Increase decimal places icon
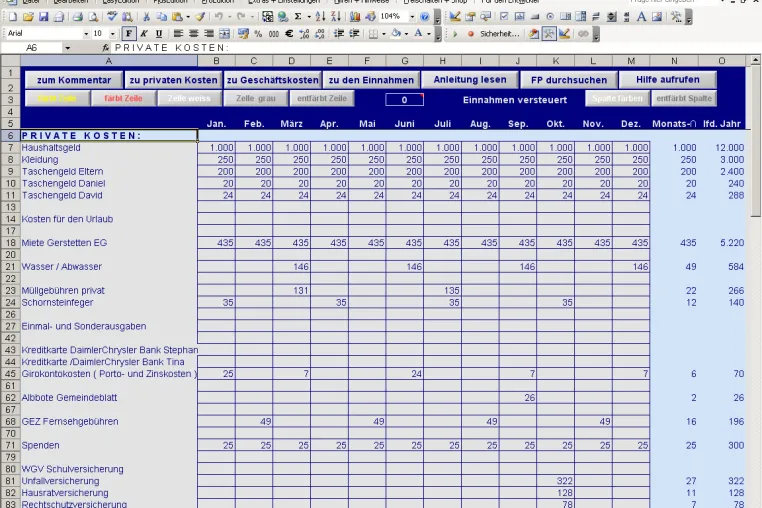Viewport: 762px width, 508px height. click(304, 34)
